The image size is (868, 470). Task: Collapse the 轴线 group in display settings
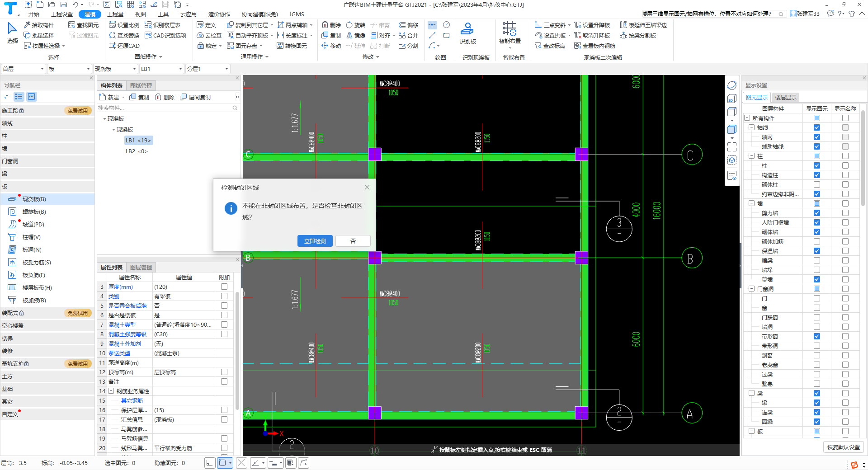[751, 127]
